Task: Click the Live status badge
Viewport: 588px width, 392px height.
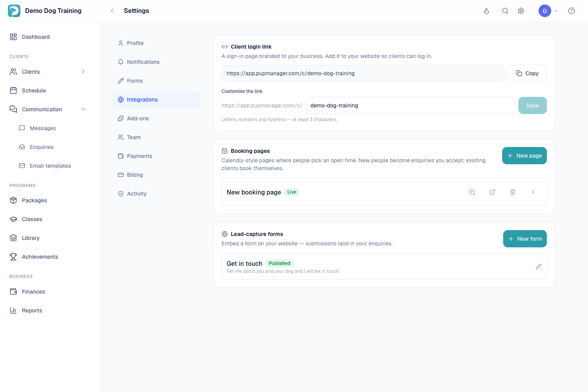Action: [292, 192]
